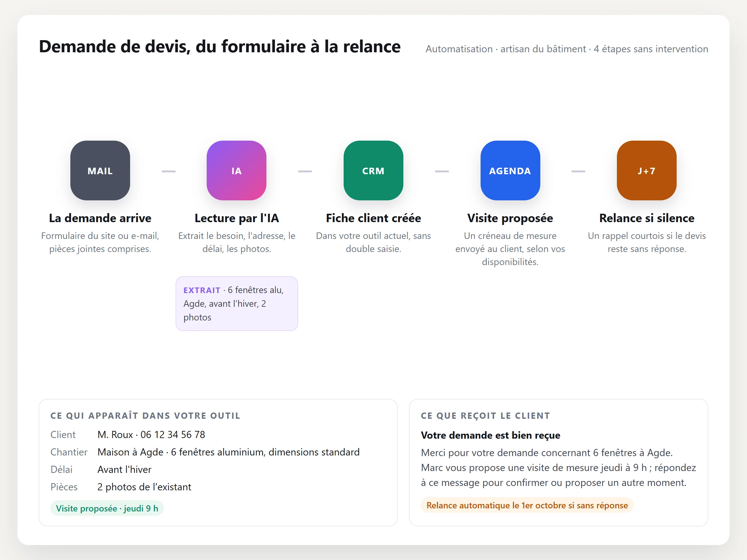Screen dimensions: 747x560
Task: Click the green 'Visite proposée · jeudi 9 h' badge
Action: pos(107,508)
